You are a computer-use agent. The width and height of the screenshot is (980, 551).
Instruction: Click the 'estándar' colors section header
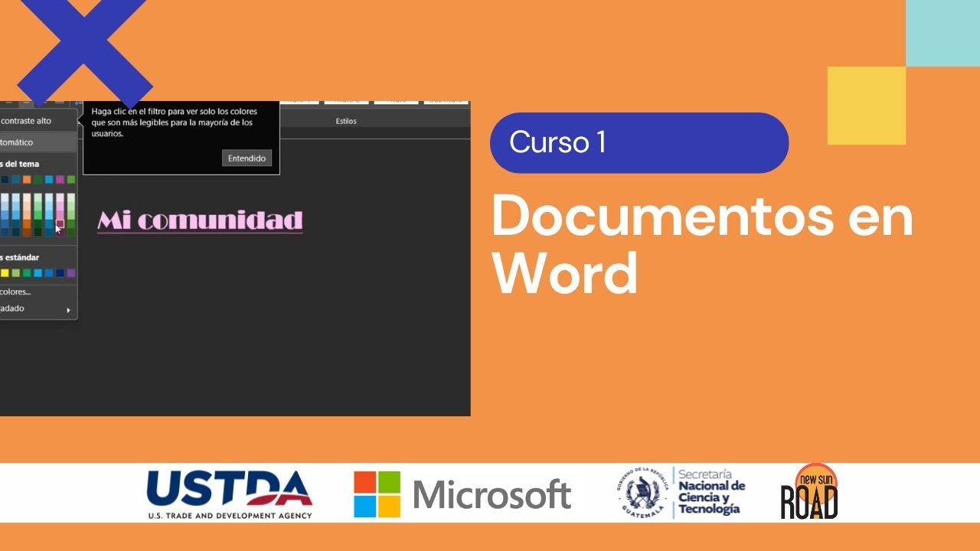20,257
